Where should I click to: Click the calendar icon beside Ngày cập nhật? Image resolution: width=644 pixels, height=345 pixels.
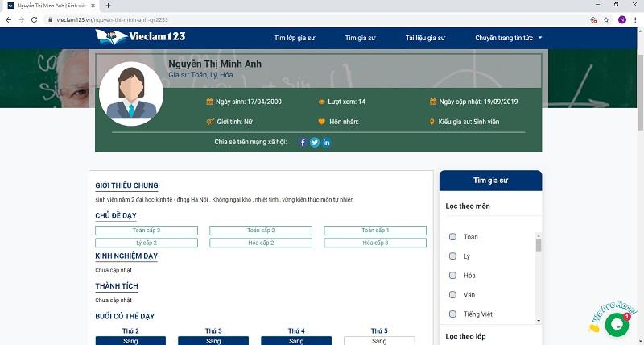[x=433, y=102]
